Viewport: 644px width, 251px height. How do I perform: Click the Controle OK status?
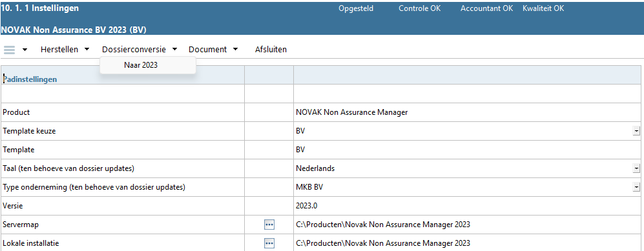419,8
